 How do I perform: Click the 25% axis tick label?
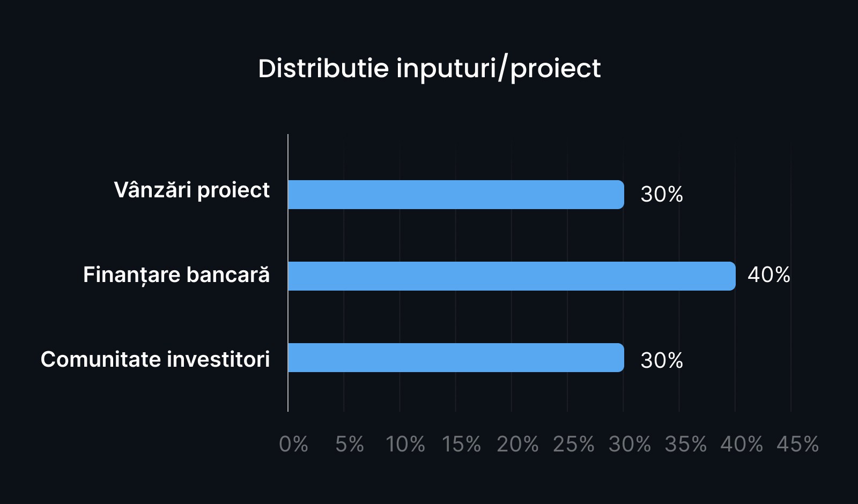pyautogui.click(x=573, y=444)
